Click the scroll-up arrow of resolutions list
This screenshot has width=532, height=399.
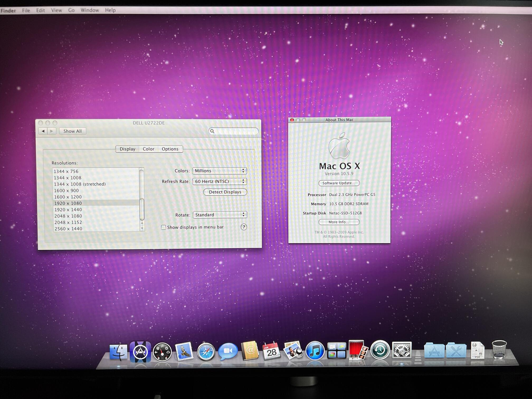point(142,223)
